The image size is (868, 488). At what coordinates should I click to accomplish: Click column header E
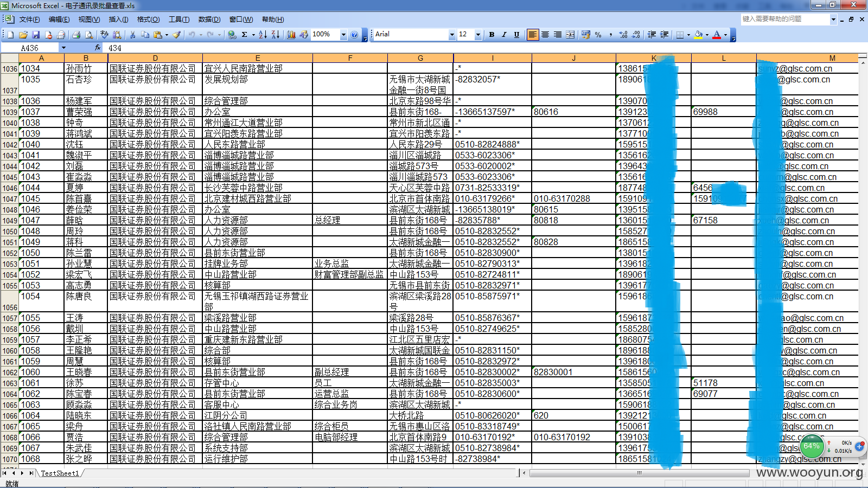258,58
